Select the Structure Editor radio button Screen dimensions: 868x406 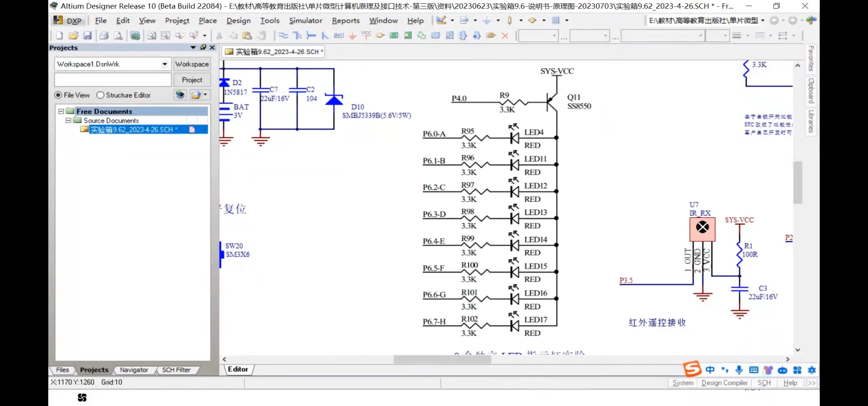pyautogui.click(x=100, y=95)
